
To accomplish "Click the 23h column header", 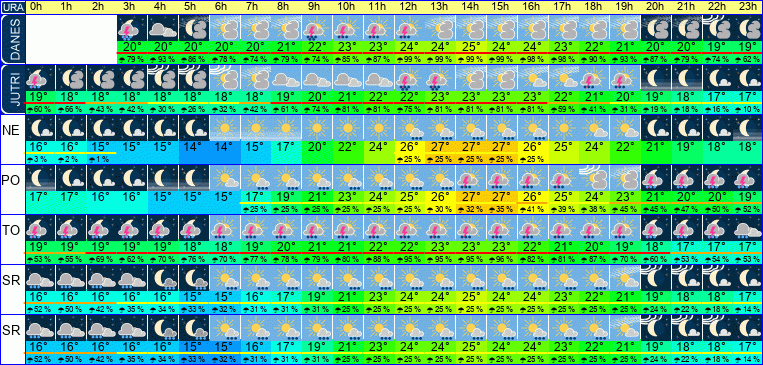I will 747,7.
